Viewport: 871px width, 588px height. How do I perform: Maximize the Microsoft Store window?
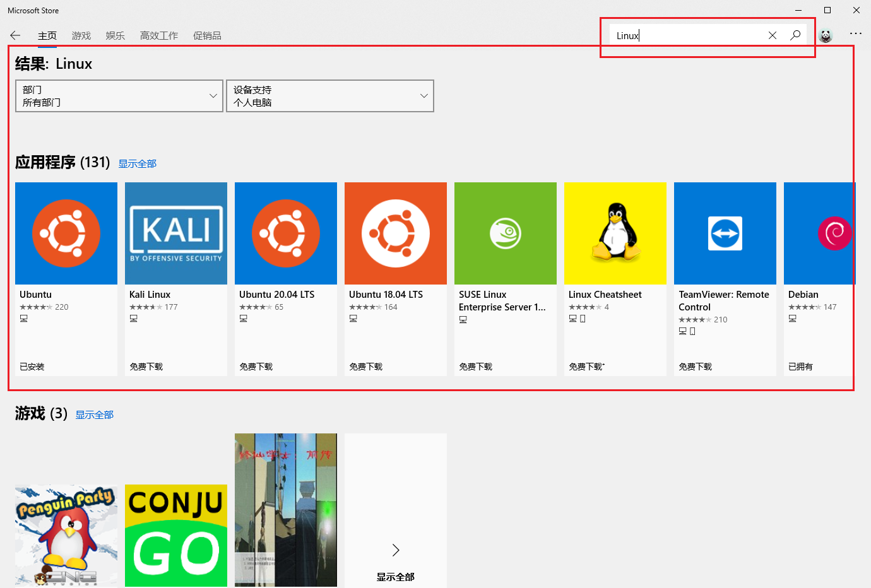tap(827, 10)
